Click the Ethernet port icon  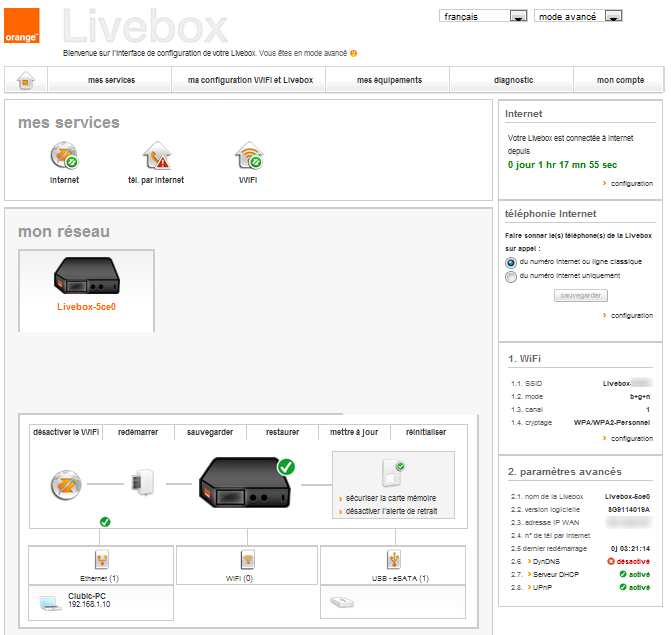point(102,559)
